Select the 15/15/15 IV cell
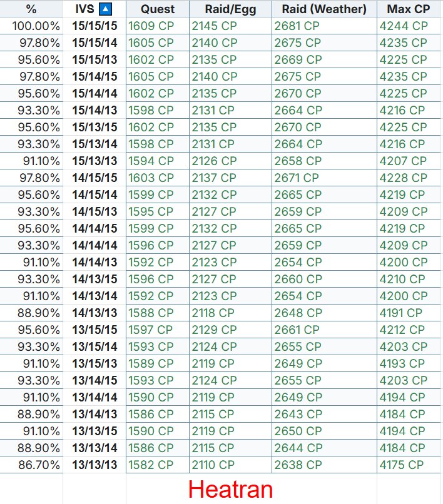This screenshot has width=443, height=504. pyautogui.click(x=94, y=26)
